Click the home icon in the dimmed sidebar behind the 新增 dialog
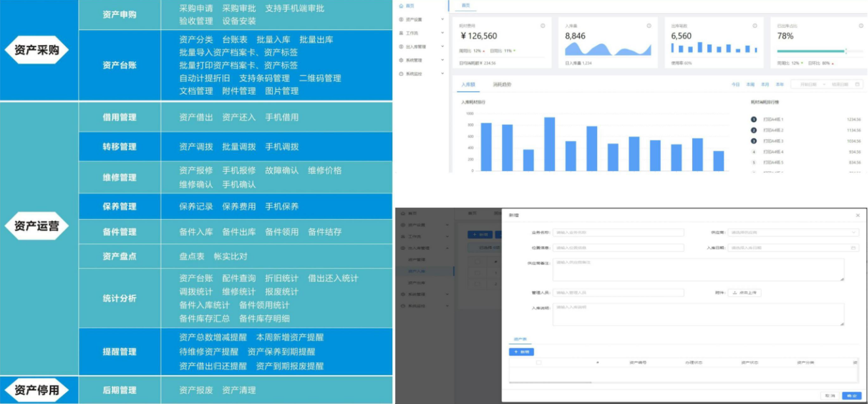Viewport: 868px width, 404px height. click(x=402, y=213)
